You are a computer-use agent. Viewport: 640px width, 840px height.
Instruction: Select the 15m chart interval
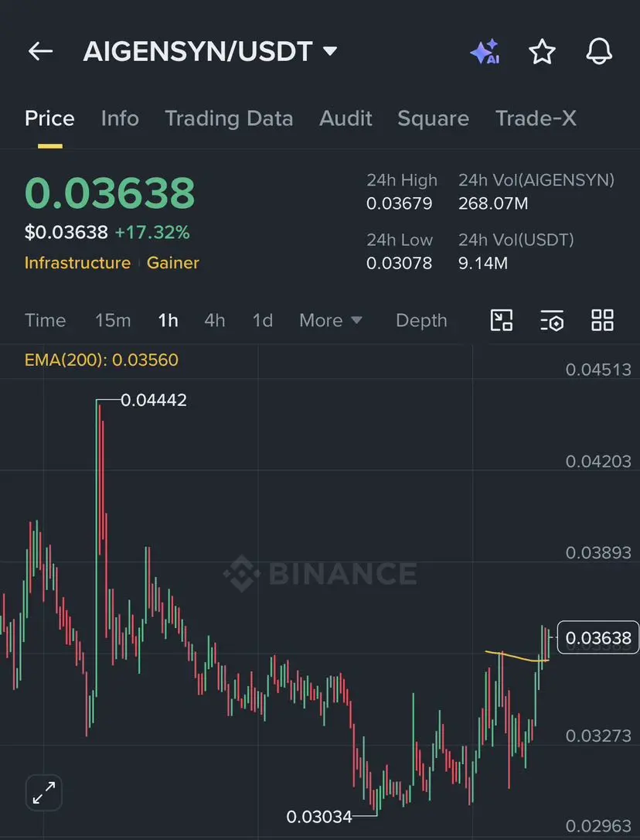113,320
